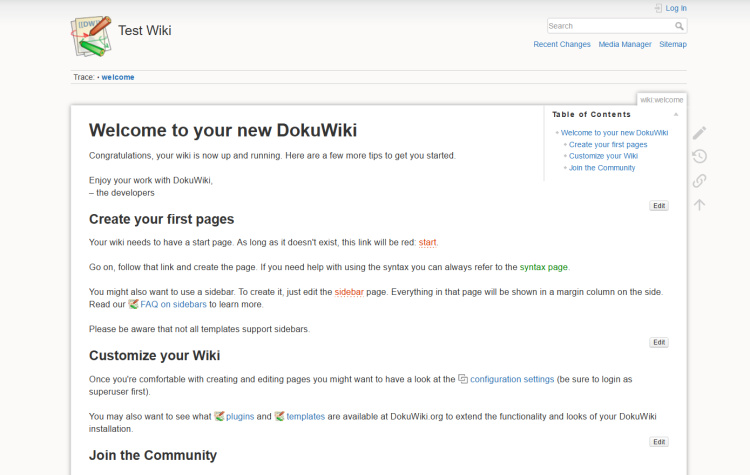Focus the Search input field

pos(609,26)
